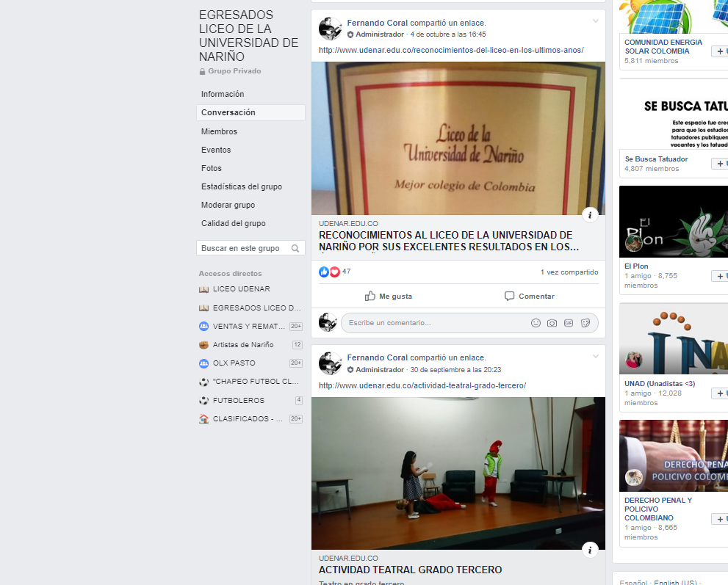Open the 4 de octubre timestamp
728x585 pixels.
pyautogui.click(x=448, y=34)
